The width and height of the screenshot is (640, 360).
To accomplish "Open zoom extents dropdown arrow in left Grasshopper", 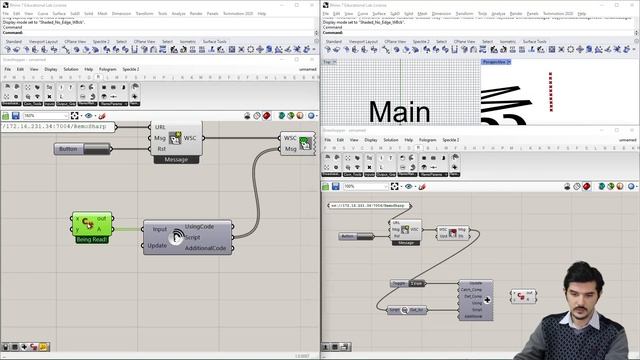I will pos(81,116).
